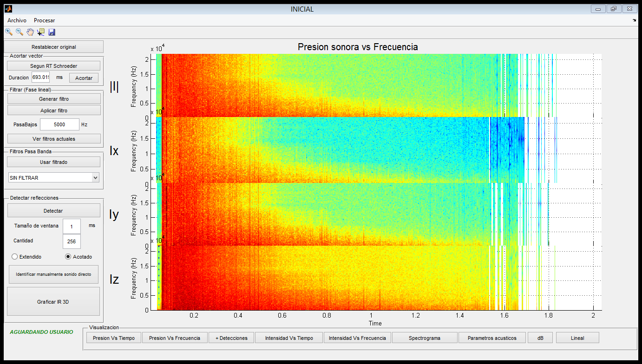Click the Ix spectrogram plot
This screenshot has width=642, height=364.
376,149
